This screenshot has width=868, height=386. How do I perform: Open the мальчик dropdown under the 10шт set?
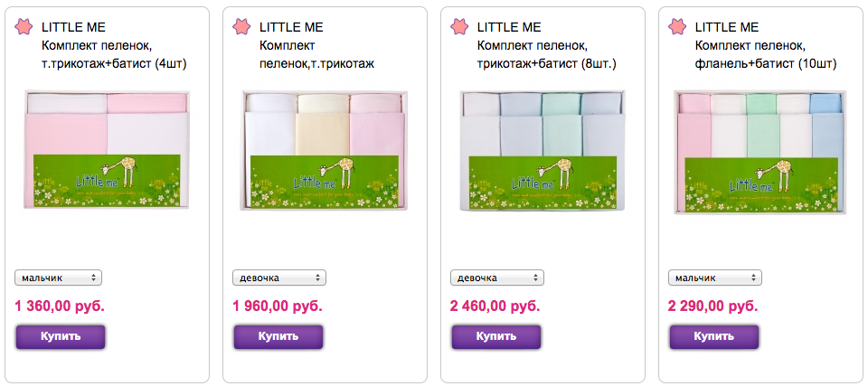click(715, 278)
